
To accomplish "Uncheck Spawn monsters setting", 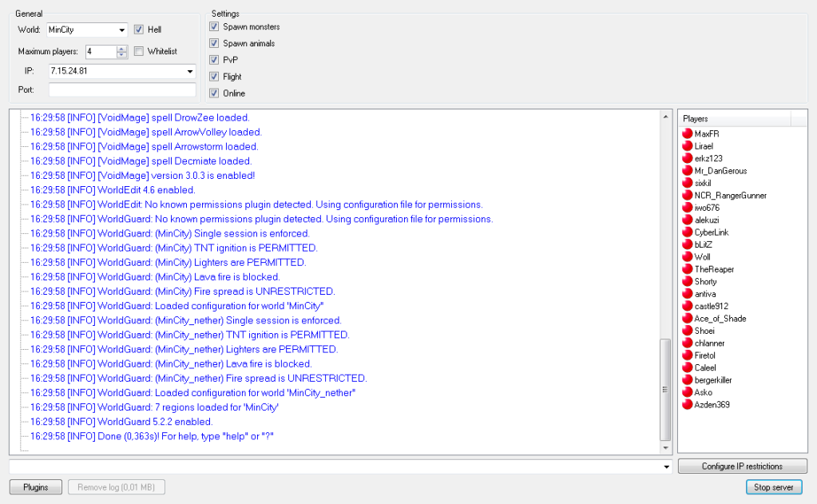I will (x=214, y=26).
